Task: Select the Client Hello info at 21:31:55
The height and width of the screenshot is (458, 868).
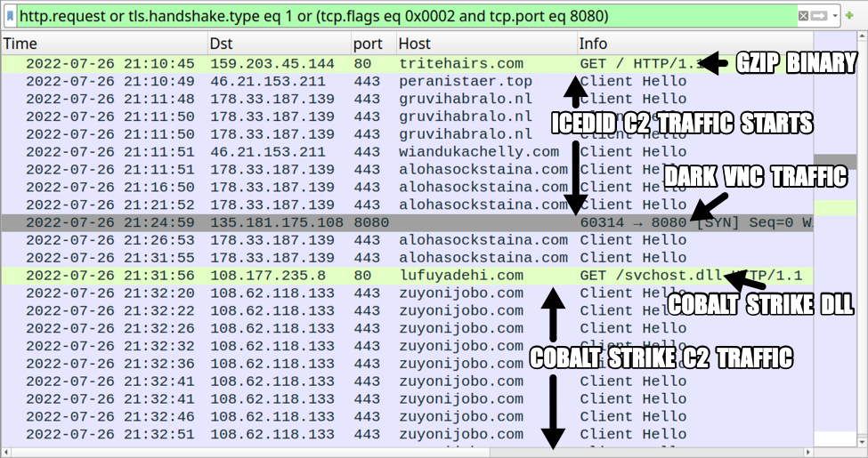Action: (x=633, y=258)
